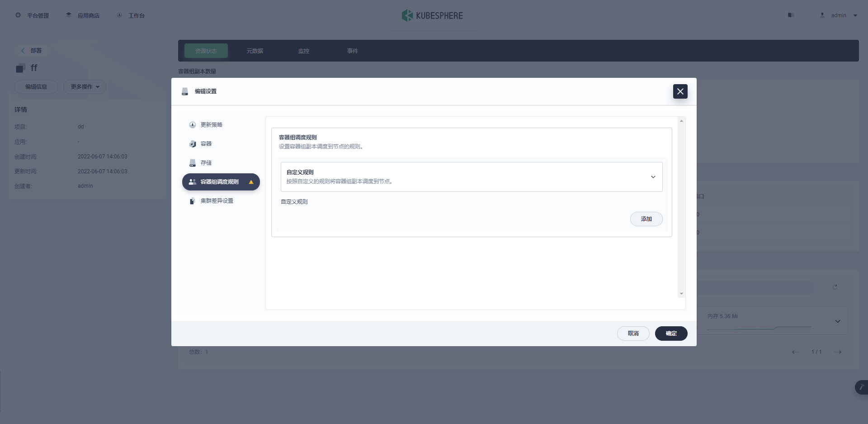
Task: Expand the 自定义规则 dropdown
Action: 472,177
